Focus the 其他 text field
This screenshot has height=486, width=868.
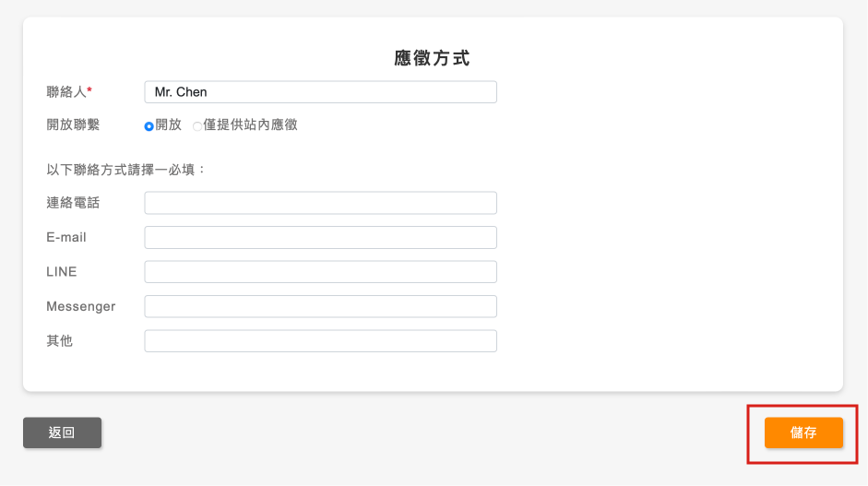pos(320,341)
